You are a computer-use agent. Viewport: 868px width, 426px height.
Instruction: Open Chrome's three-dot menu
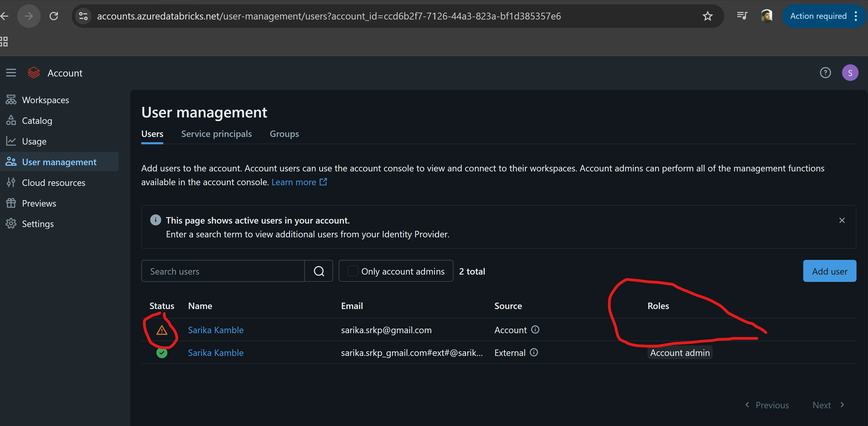(856, 16)
